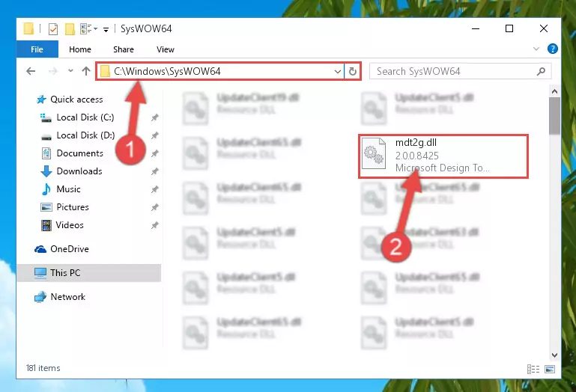Click the New folder icon in title bar
This screenshot has width=576, height=392.
pos(70,28)
